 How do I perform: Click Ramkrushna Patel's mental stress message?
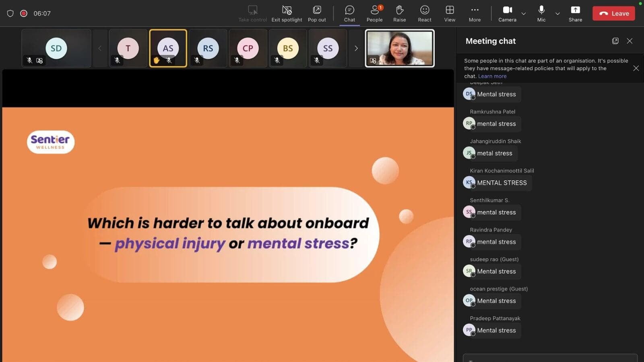point(496,124)
